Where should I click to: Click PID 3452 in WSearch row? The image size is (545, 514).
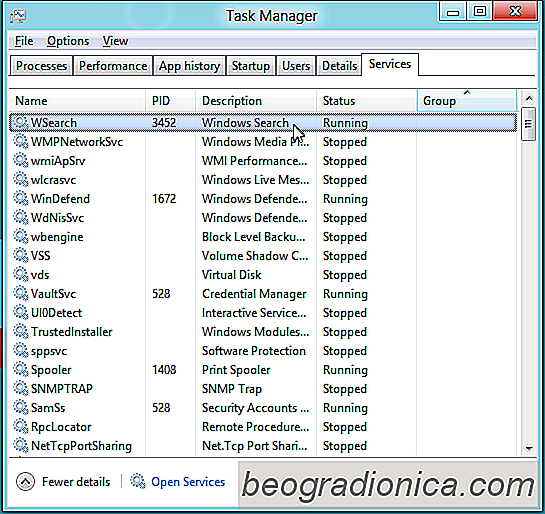164,123
